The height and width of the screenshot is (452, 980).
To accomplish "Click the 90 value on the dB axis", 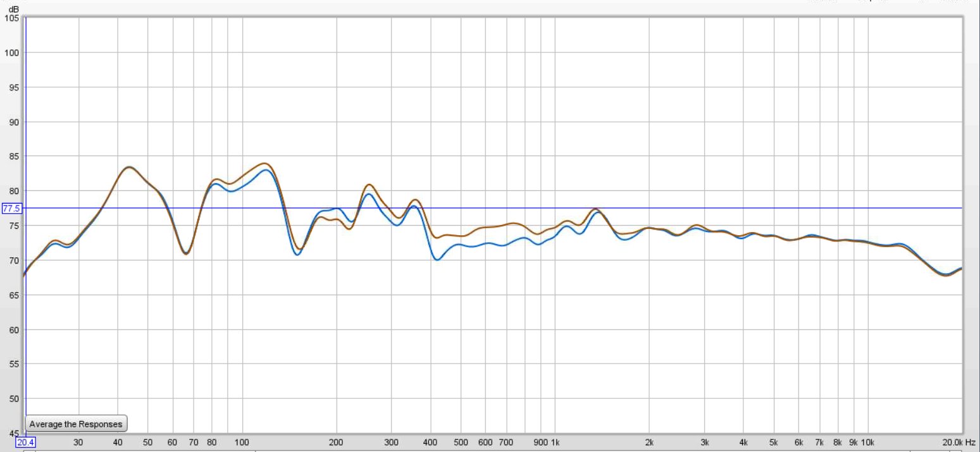I will point(14,122).
